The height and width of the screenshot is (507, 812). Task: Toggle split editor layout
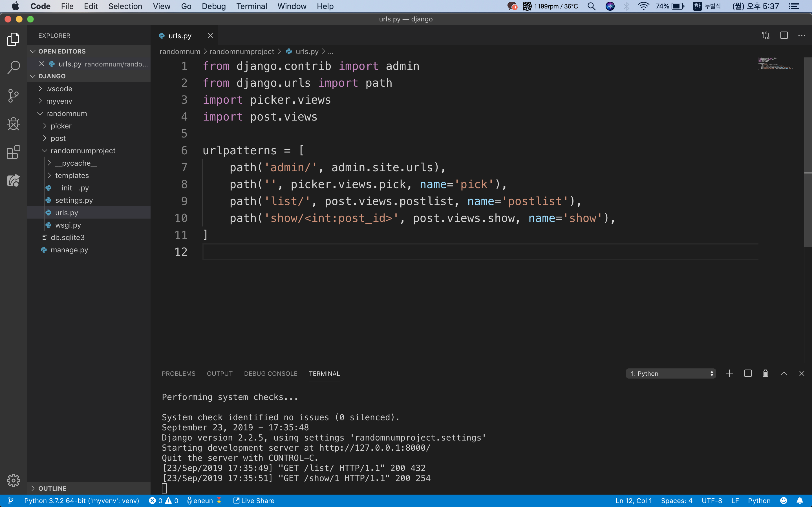coord(784,35)
